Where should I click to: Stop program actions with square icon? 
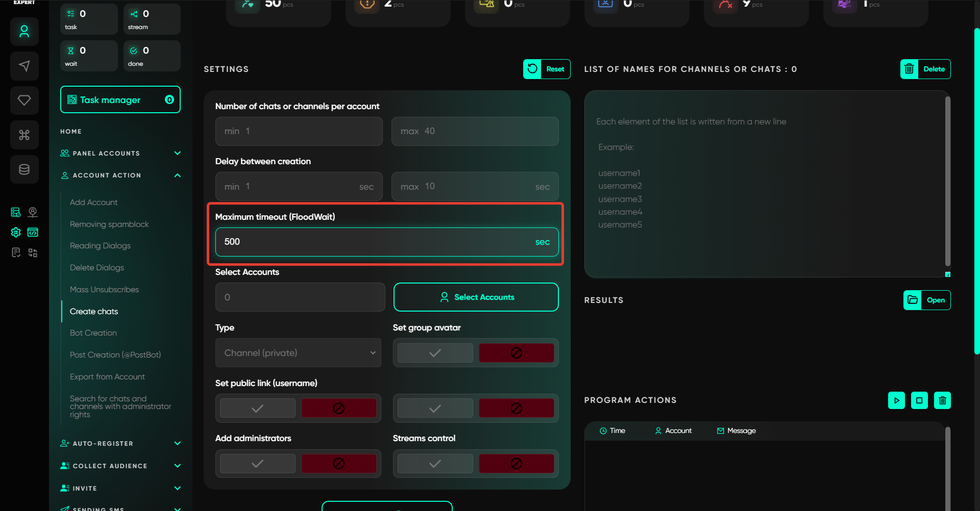click(x=919, y=400)
